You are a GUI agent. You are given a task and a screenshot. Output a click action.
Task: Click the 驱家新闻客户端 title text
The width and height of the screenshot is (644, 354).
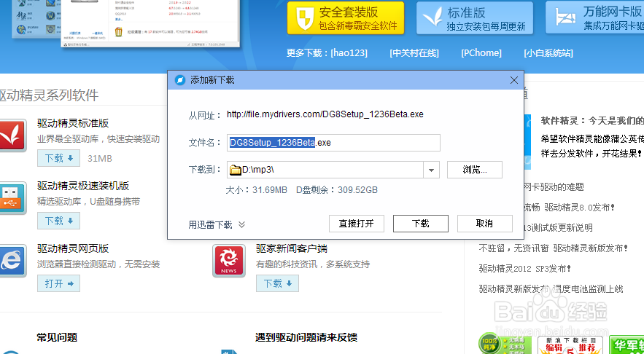tap(292, 248)
